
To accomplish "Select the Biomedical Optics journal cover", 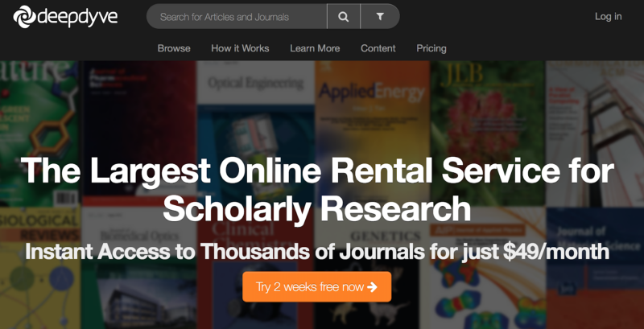I will tap(138, 268).
